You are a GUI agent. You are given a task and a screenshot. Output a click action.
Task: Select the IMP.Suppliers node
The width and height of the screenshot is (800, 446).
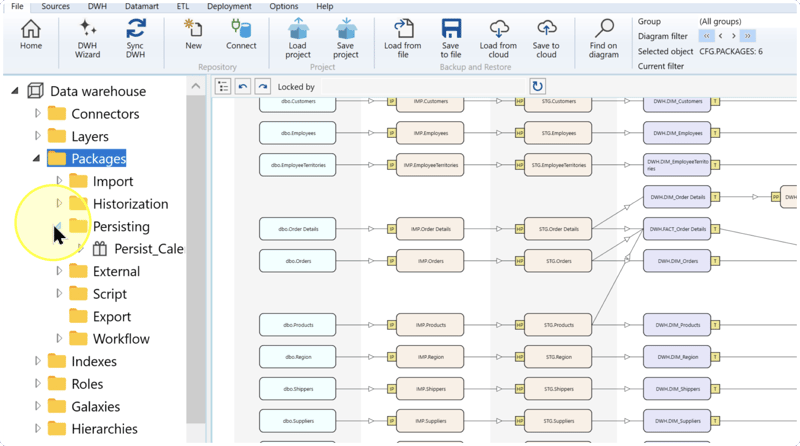tap(430, 421)
